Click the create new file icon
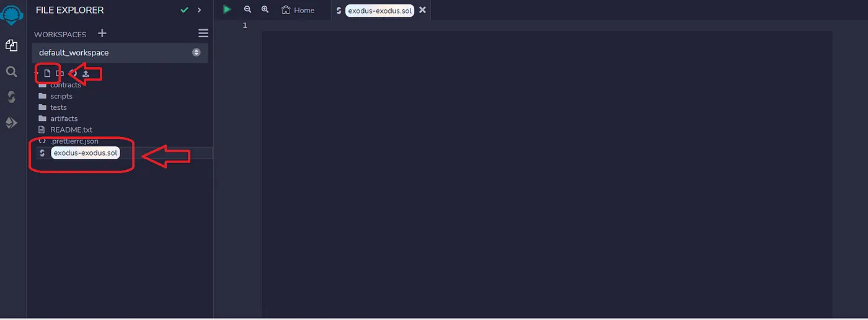 pos(47,74)
